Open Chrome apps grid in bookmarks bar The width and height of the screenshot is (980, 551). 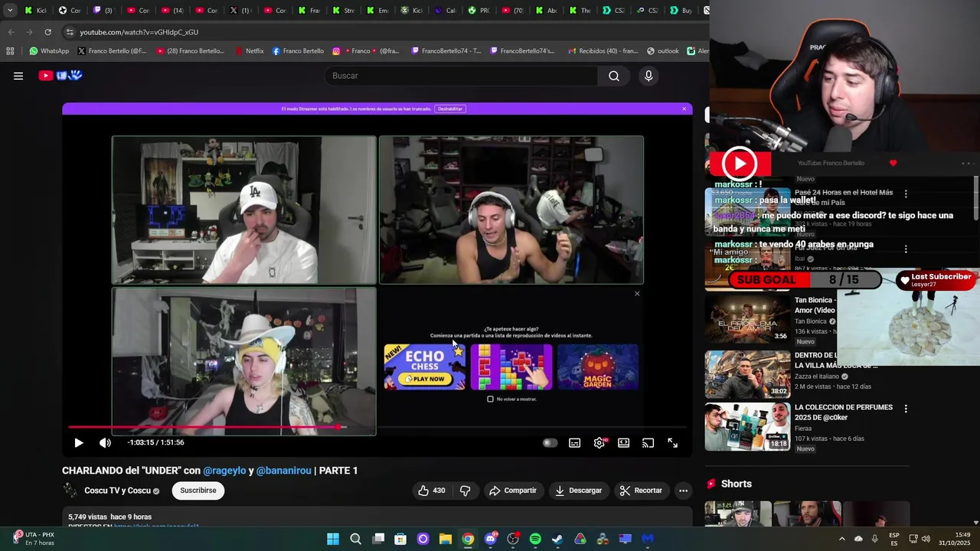click(10, 51)
